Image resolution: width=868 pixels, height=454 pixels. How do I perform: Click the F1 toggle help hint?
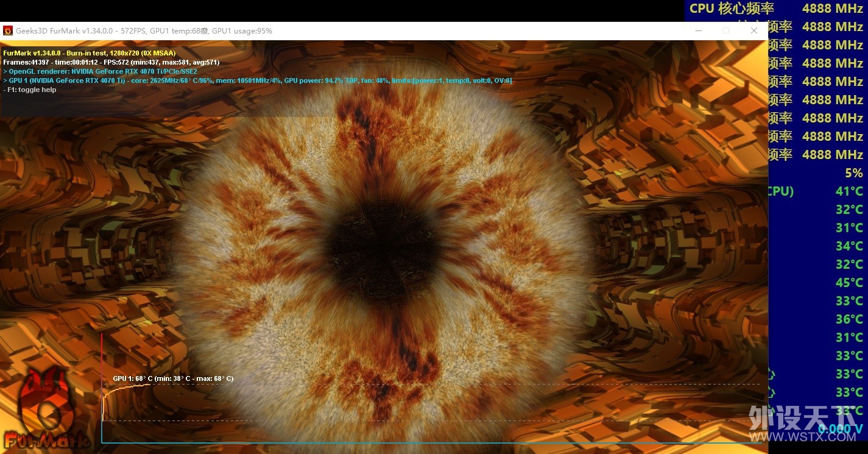30,90
